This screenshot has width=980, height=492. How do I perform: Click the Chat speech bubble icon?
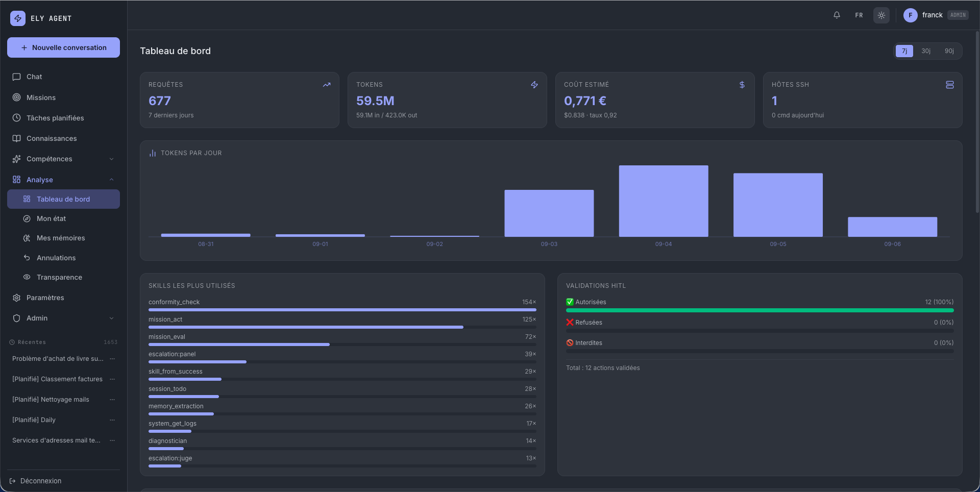click(16, 77)
